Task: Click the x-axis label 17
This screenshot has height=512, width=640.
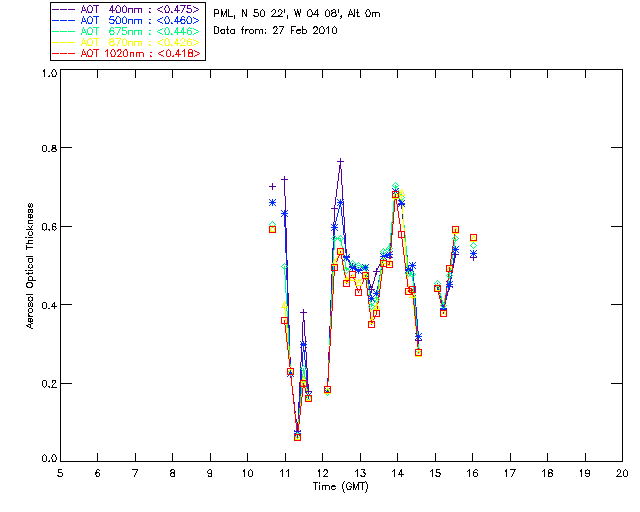Action: [510, 474]
